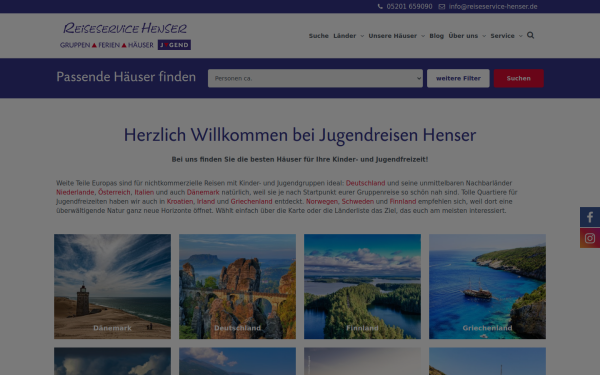Follow the Dänemark link in the paragraph
This screenshot has width=600, height=375.
click(203, 192)
